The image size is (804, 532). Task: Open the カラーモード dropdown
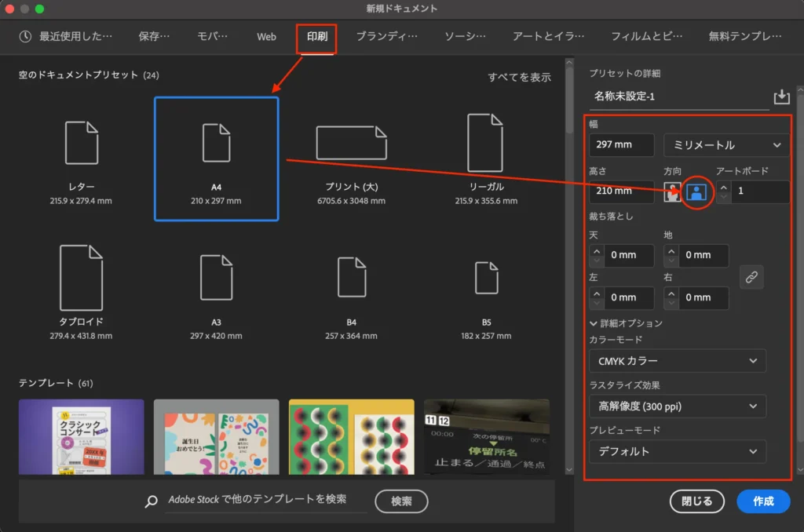point(677,361)
